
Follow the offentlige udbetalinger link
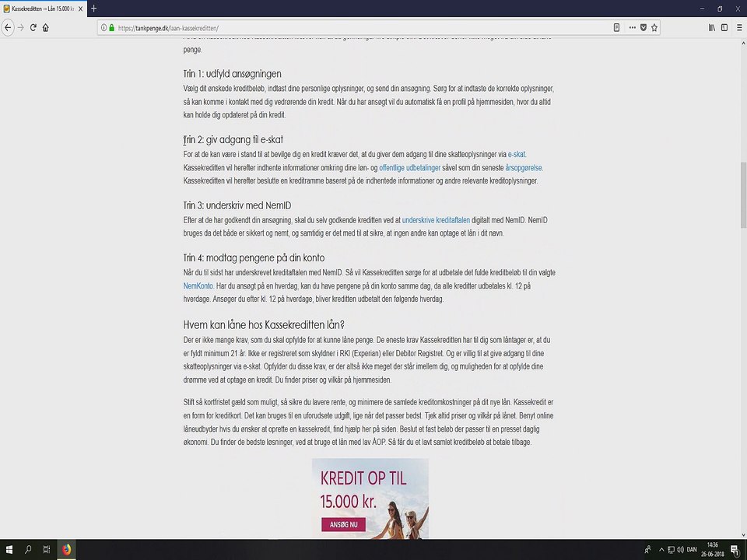click(x=410, y=168)
